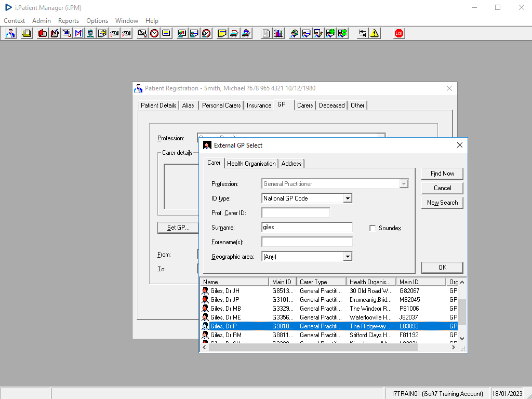Click the results list scroll down arrow
532x399 pixels.
[462, 339]
